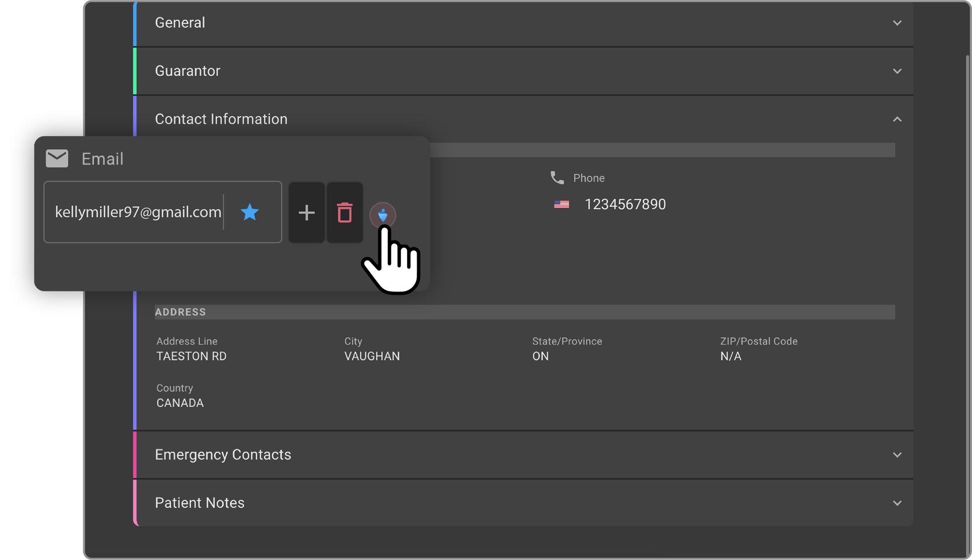
Task: Expand the Patient Notes chevron
Action: pyautogui.click(x=897, y=503)
